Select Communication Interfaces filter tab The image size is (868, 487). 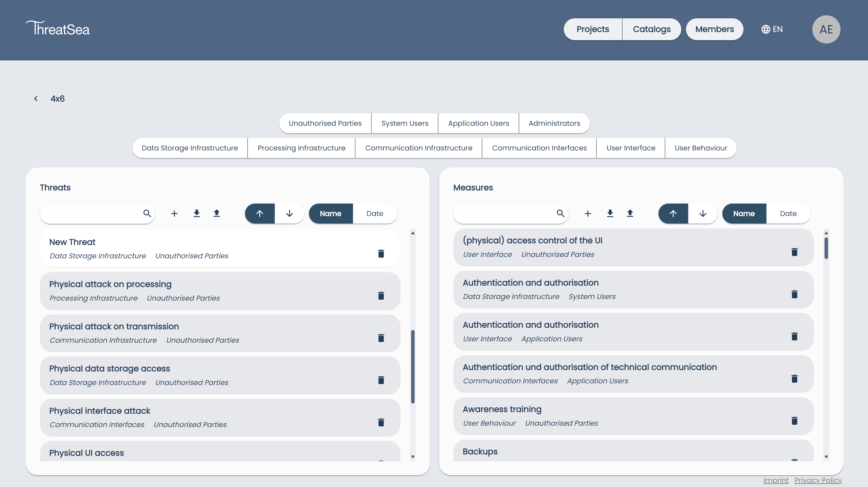click(x=539, y=148)
